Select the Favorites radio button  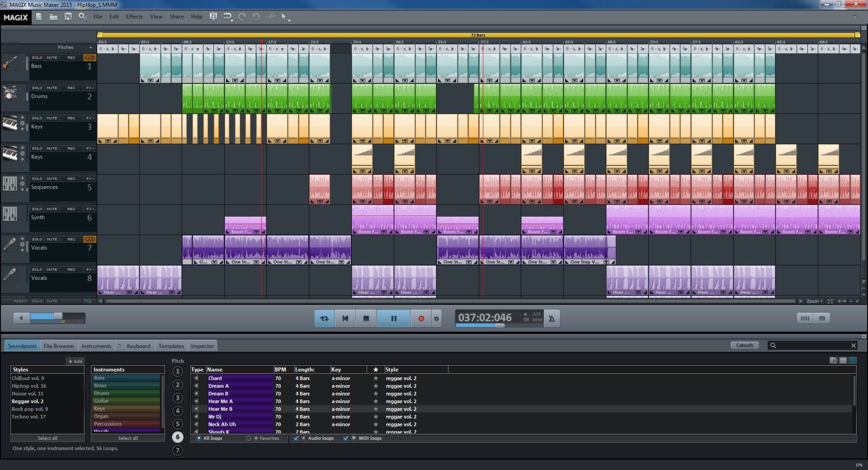click(x=249, y=438)
